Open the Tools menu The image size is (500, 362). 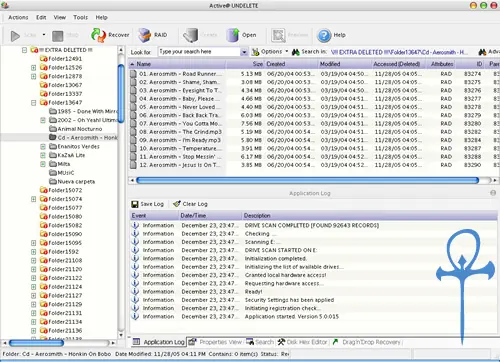(x=80, y=17)
